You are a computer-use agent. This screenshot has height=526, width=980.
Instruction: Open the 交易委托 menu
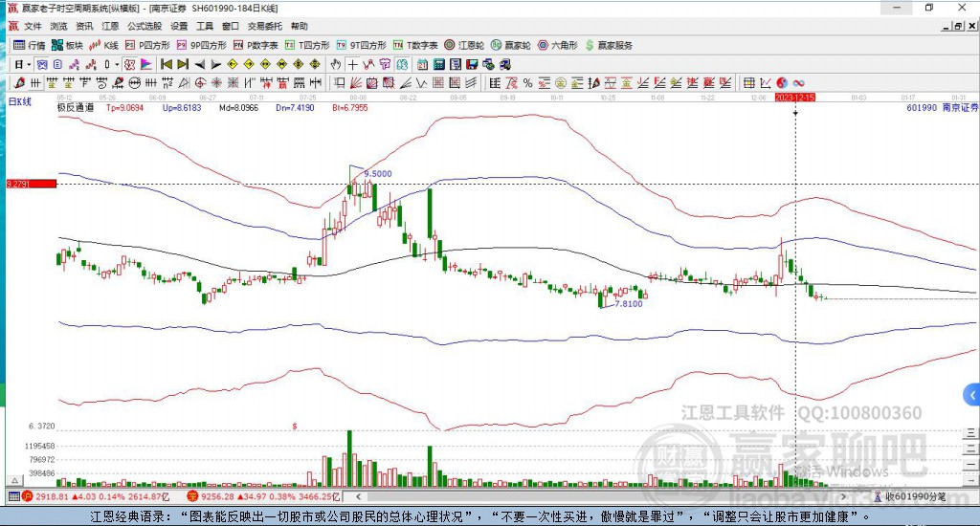coord(264,26)
